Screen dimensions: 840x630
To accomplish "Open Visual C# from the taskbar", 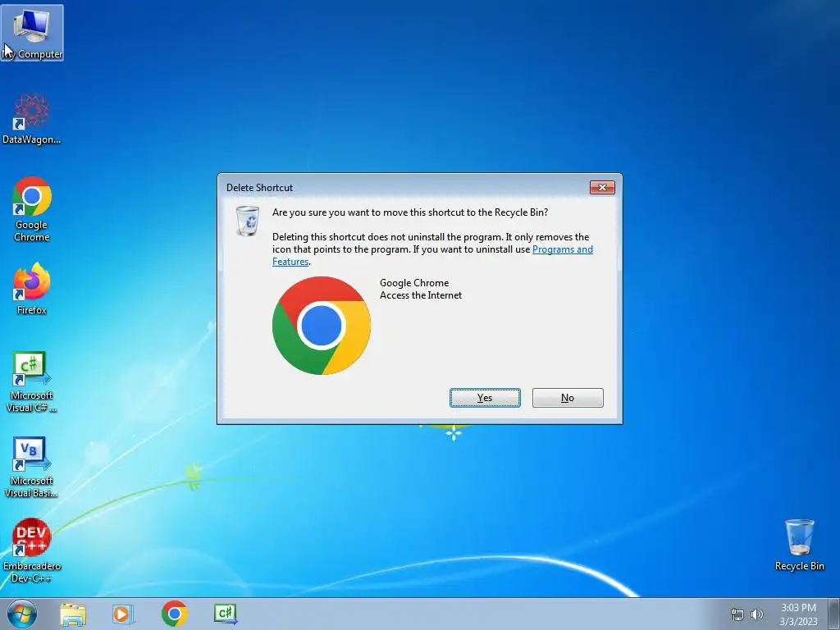I will (x=225, y=614).
